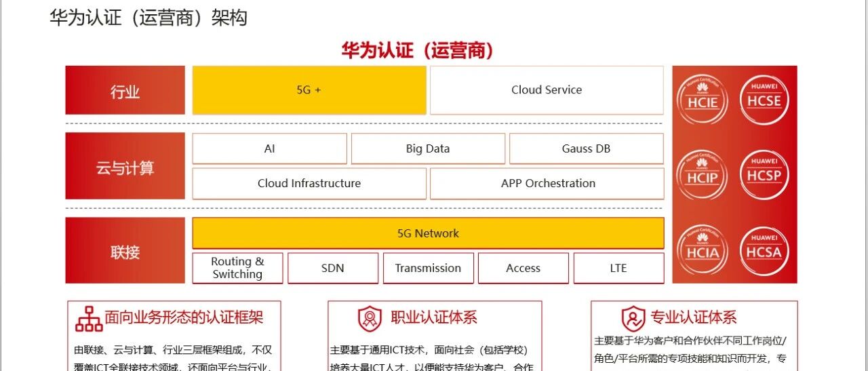Click the red heading 华为认证（运营商）
The image size is (868, 371).
(418, 50)
